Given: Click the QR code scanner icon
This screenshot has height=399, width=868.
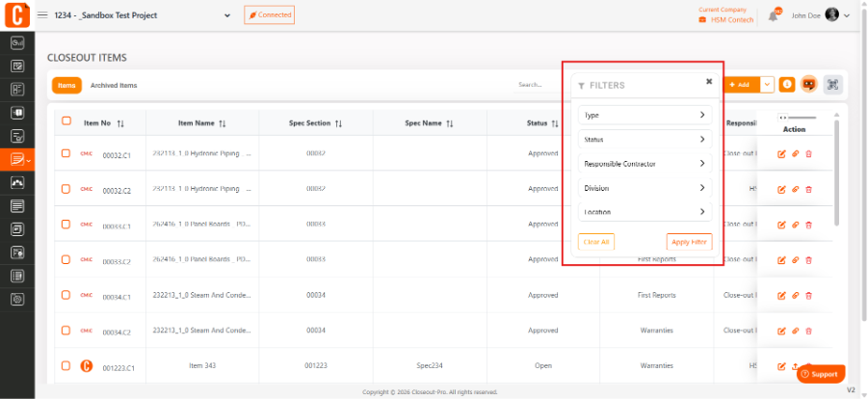Looking at the screenshot, I should (x=832, y=85).
